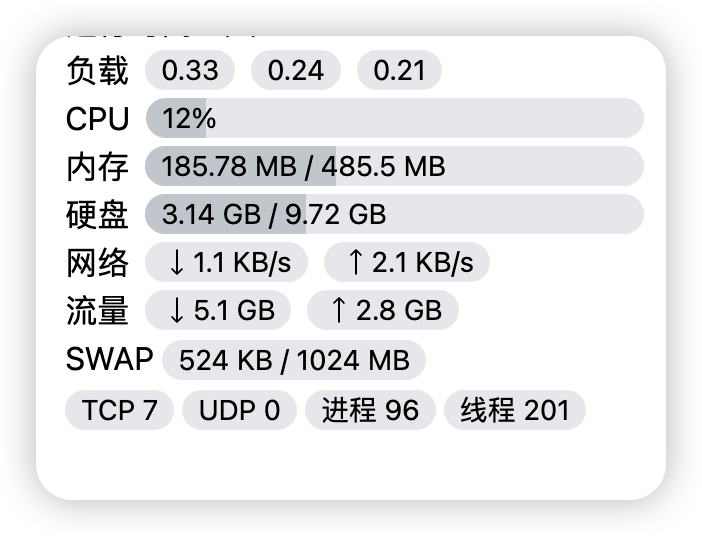Click the 内存 label
Viewport: 702px width, 536px height.
(x=98, y=167)
